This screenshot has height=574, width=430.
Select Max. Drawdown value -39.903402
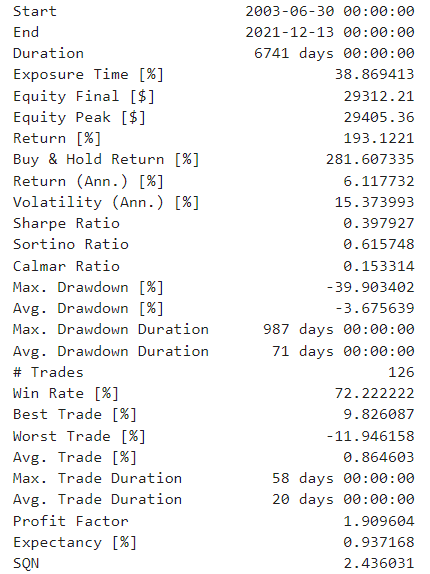tap(370, 287)
